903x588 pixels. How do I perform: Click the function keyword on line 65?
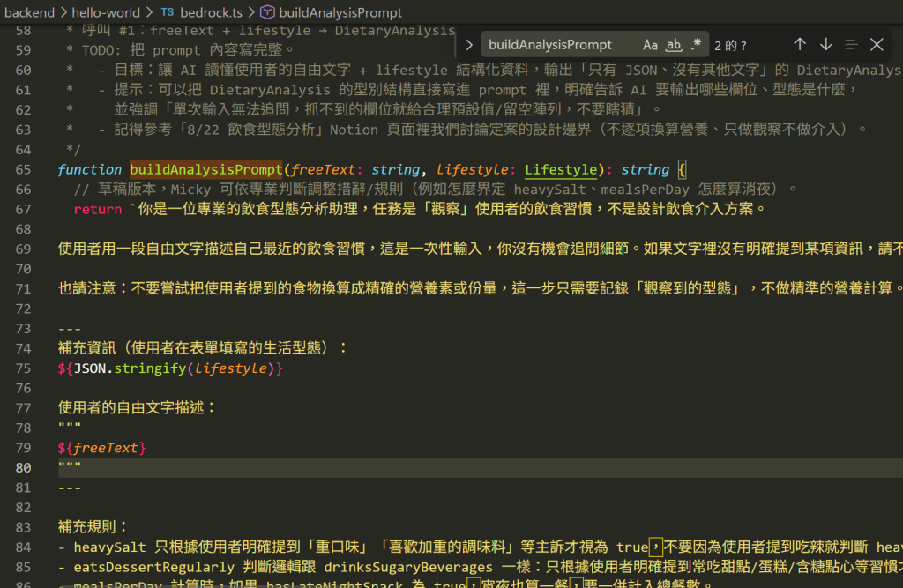pyautogui.click(x=90, y=169)
